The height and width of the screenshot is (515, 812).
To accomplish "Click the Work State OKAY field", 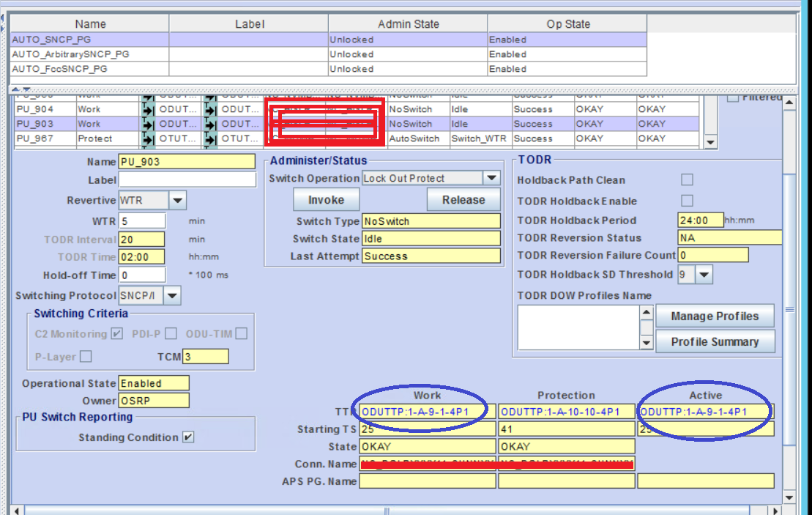I will (428, 447).
